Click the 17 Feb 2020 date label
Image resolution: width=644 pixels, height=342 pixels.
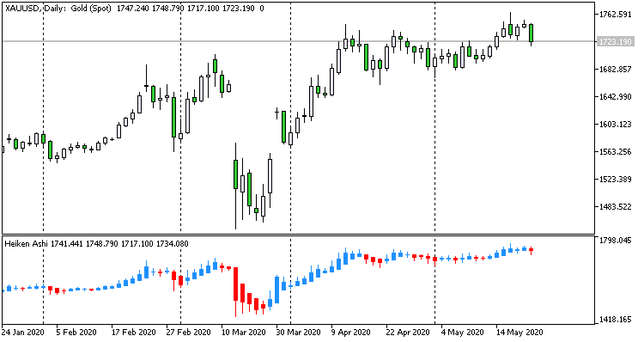[x=133, y=333]
